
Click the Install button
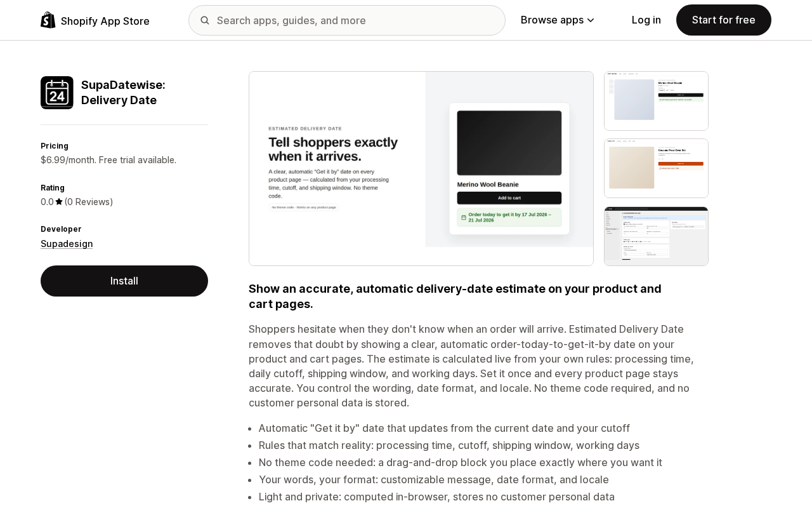pyautogui.click(x=124, y=281)
